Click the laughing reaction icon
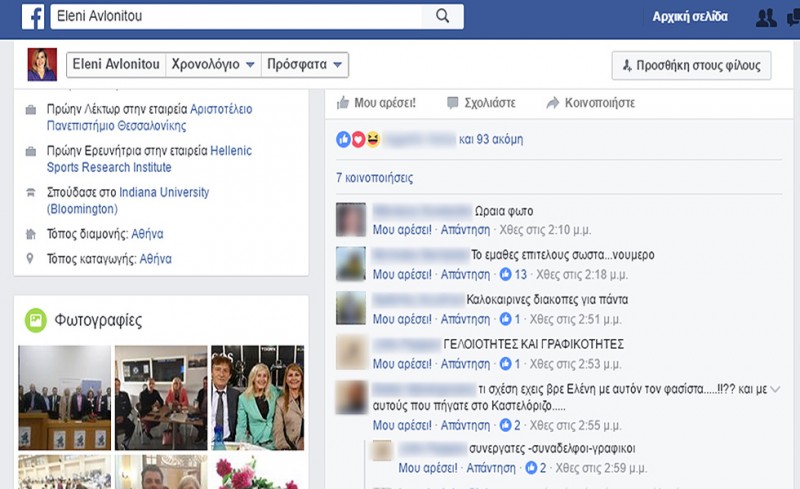The height and width of the screenshot is (489, 800). 372,140
